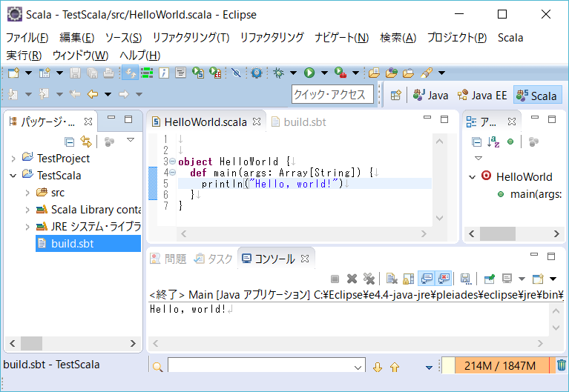Viewport: 569px width, 392px height.
Task: Select main(args method in outline
Action: pyautogui.click(x=530, y=194)
